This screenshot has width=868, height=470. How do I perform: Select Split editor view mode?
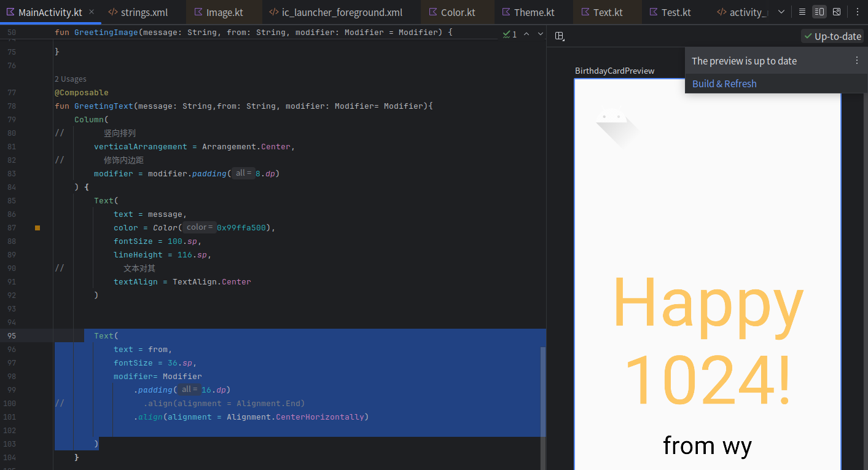click(x=819, y=12)
